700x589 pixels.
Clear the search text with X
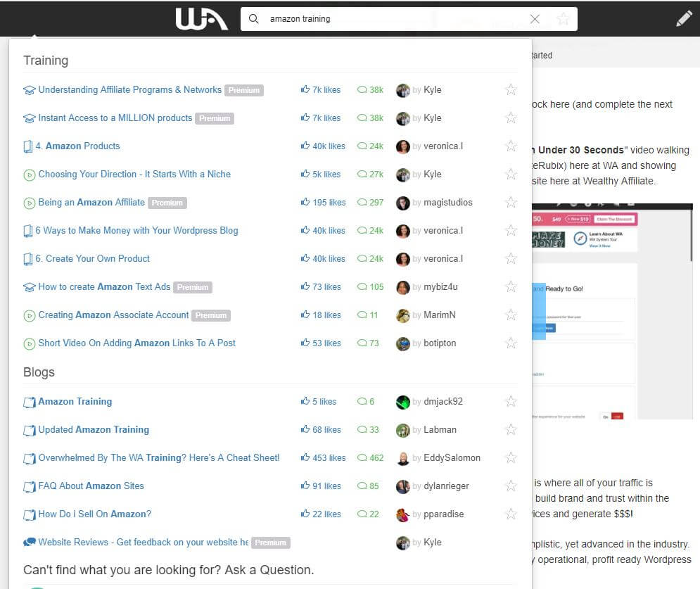535,19
